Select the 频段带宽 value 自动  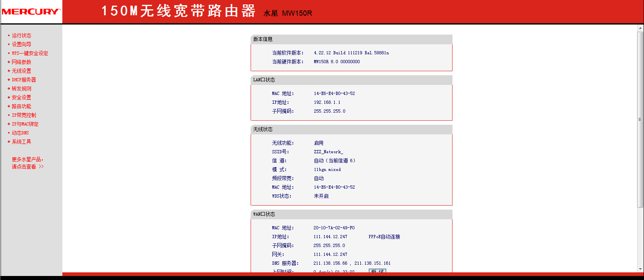(x=319, y=178)
